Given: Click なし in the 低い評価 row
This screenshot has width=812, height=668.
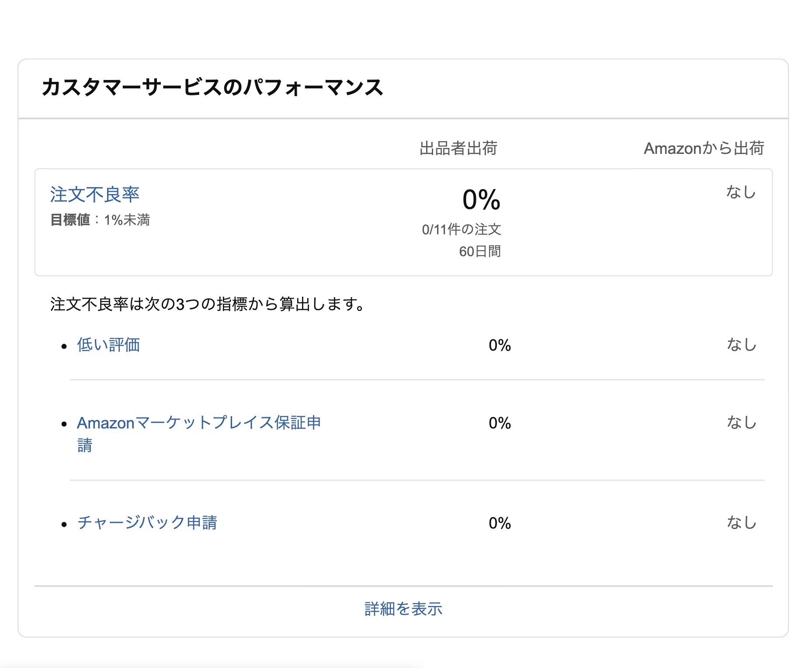Looking at the screenshot, I should click(x=742, y=344).
